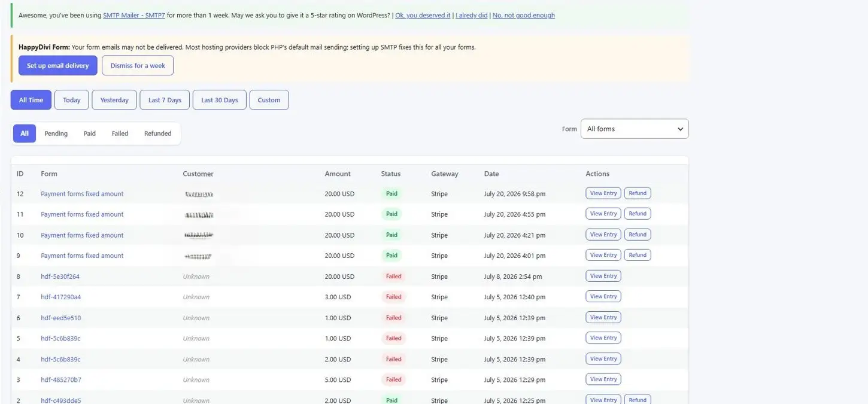Refund payment ID 9
Viewport: 868px width, 404px height.
[638, 255]
